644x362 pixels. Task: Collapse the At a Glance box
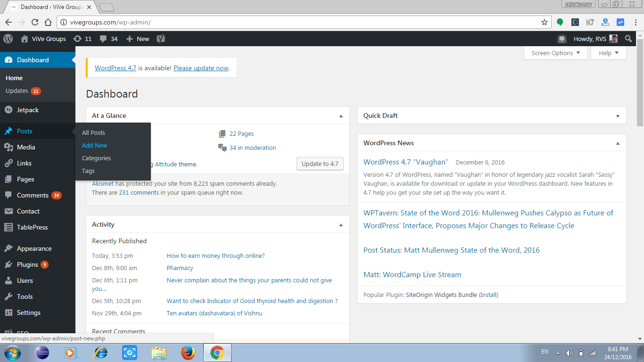(341, 115)
